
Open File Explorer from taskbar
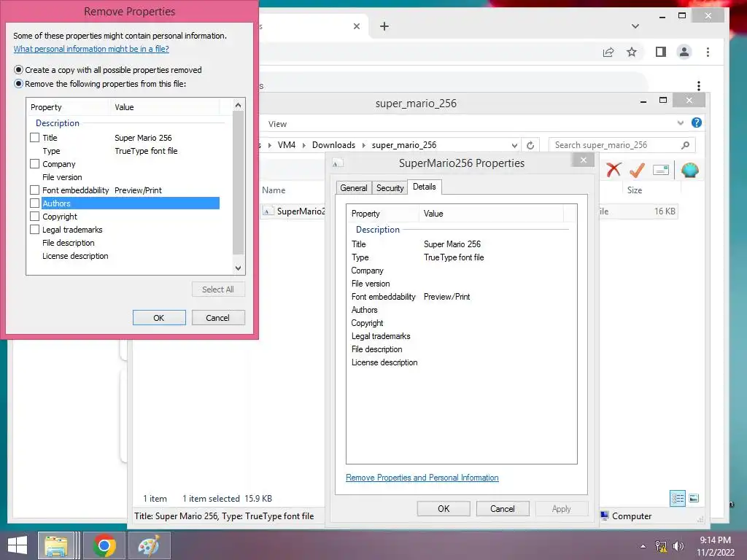pyautogui.click(x=56, y=545)
